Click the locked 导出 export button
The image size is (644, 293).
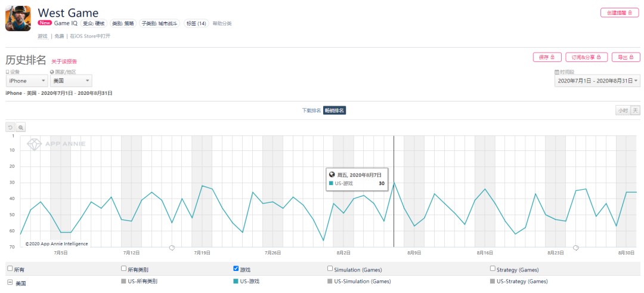pos(626,57)
